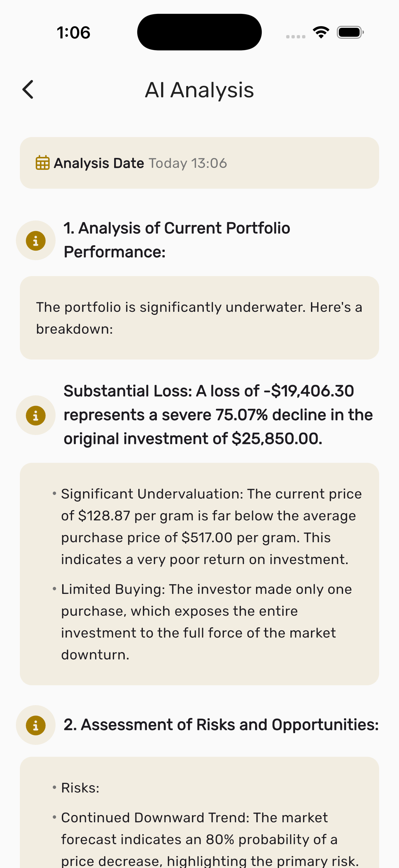Select the Limited Buying bullet point

click(x=205, y=622)
